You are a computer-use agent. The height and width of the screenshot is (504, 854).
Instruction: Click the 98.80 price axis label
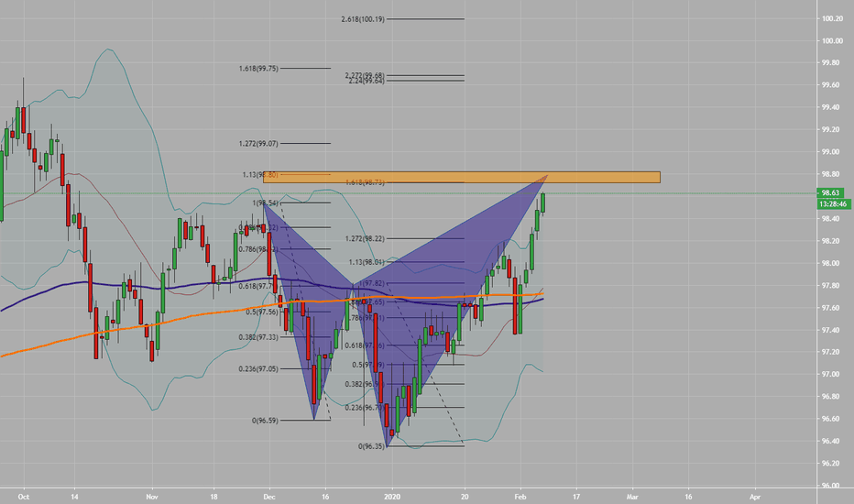tap(830, 174)
